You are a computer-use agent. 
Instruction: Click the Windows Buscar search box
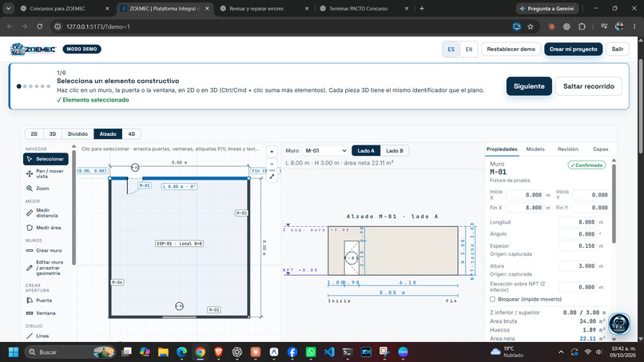click(x=70, y=352)
